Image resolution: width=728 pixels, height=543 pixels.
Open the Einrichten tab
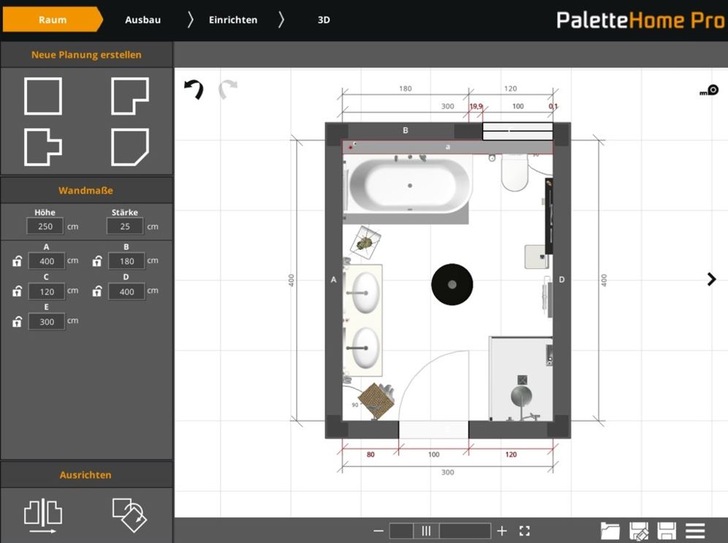233,20
